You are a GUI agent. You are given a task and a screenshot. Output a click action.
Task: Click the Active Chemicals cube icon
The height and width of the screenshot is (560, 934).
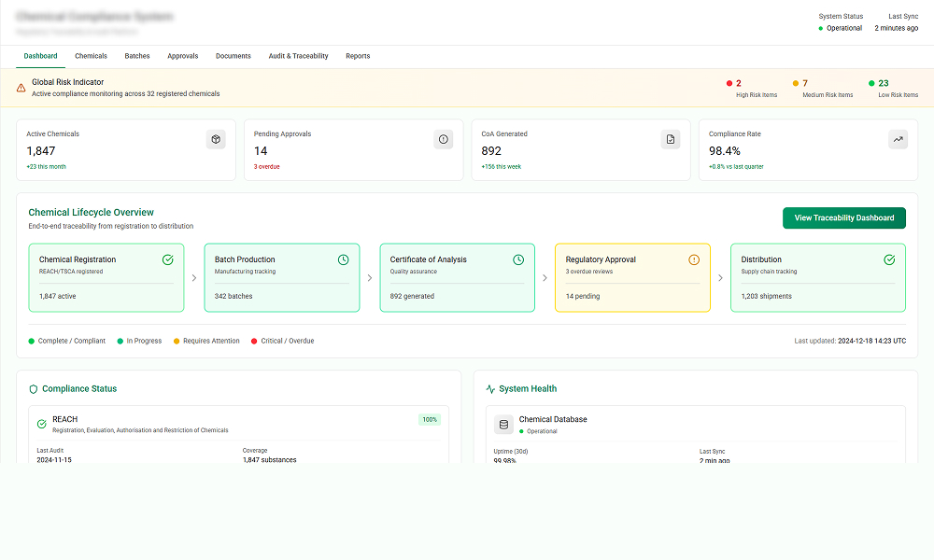pos(216,139)
